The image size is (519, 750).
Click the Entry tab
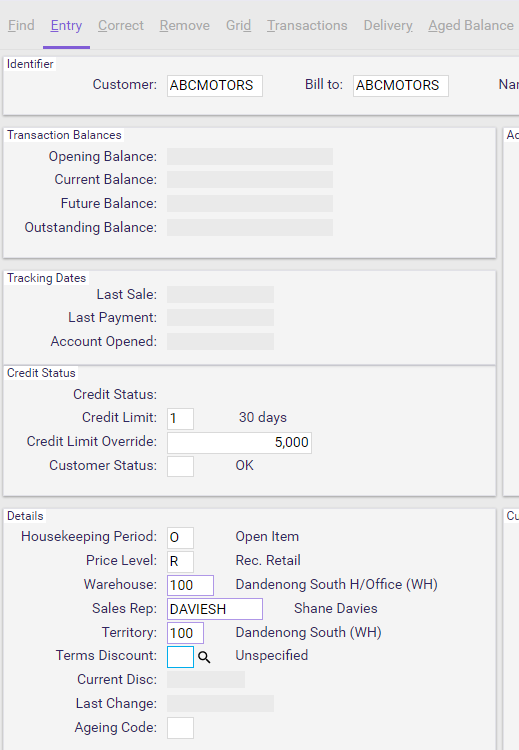(x=66, y=25)
